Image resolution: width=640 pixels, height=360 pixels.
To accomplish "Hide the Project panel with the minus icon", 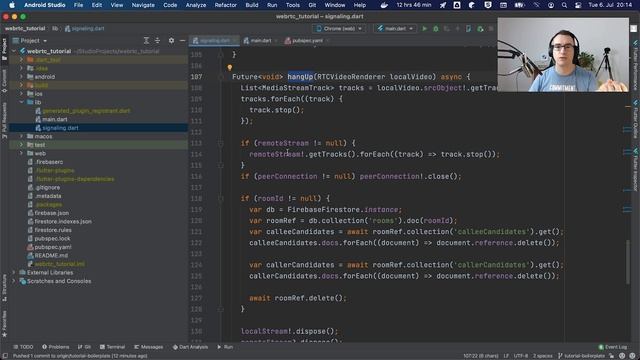I will click(182, 40).
